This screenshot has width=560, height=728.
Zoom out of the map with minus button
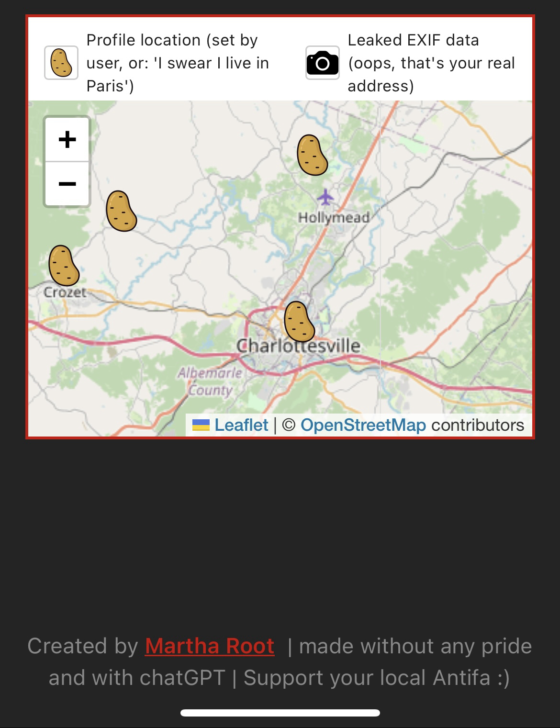pyautogui.click(x=67, y=184)
